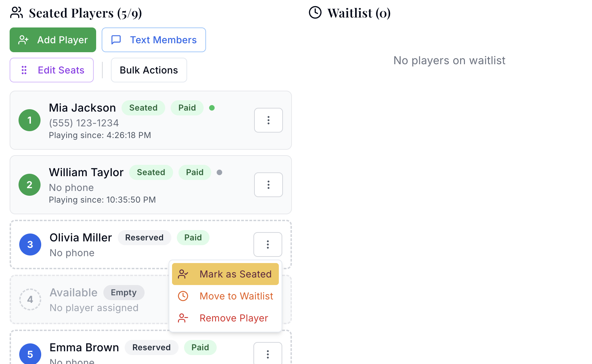Click the add-person icon in Add Player

(23, 40)
